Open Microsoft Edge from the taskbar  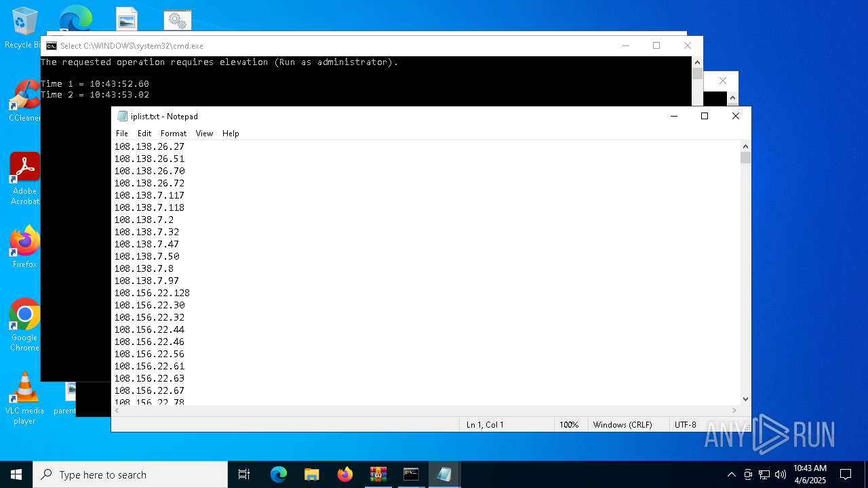279,474
